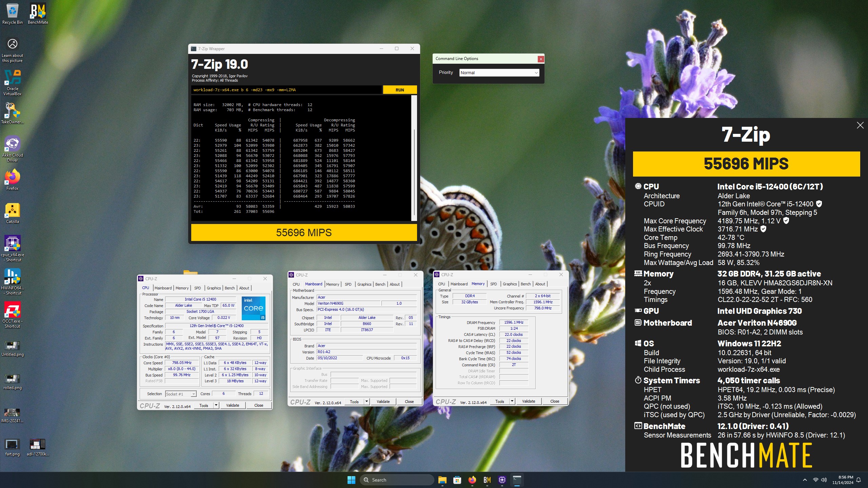The image size is (868, 488).
Task: Switch to the terminal taskbar icon
Action: pyautogui.click(x=517, y=480)
